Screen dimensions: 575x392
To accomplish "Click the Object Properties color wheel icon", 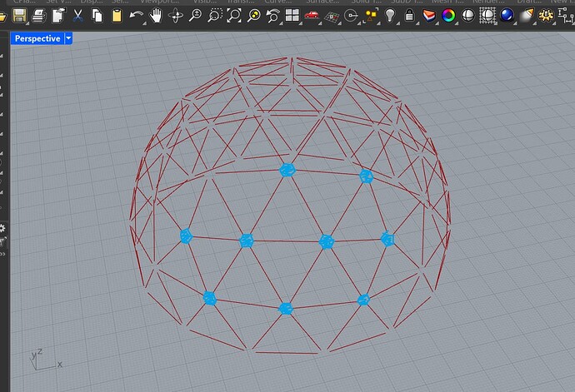I will pyautogui.click(x=448, y=16).
